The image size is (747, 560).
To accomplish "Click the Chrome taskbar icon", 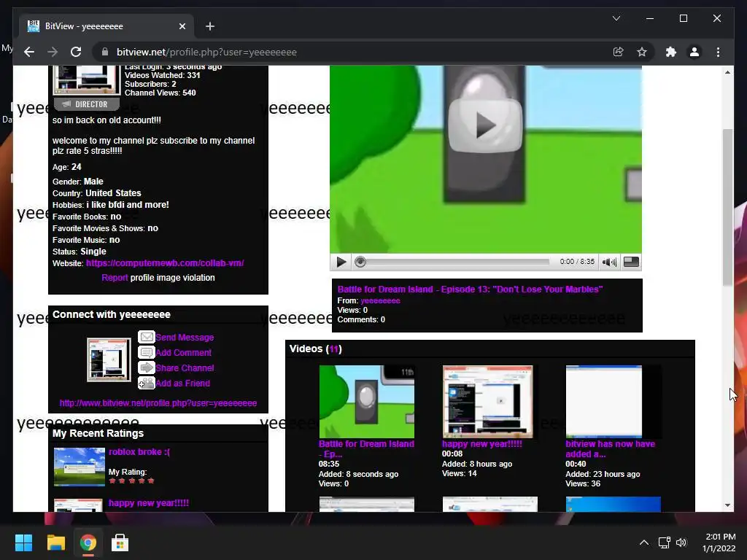I will 88,542.
